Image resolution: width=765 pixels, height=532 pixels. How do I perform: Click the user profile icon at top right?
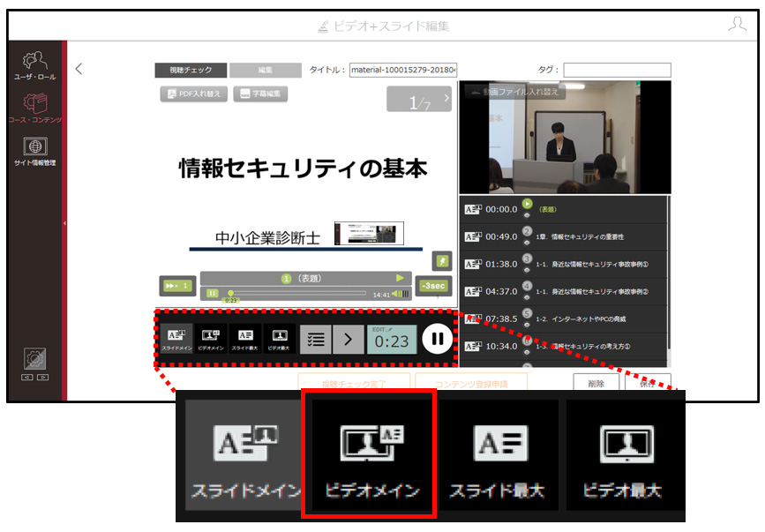[737, 24]
